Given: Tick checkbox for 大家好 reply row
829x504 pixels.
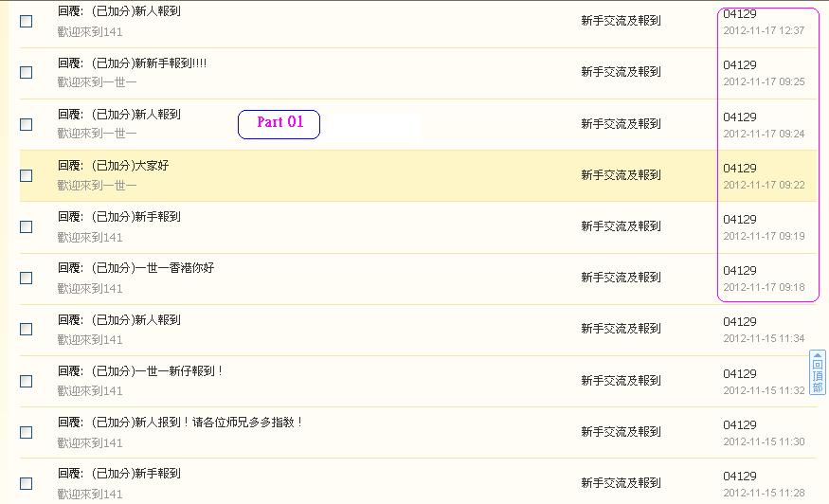Looking at the screenshot, I should click(x=26, y=175).
